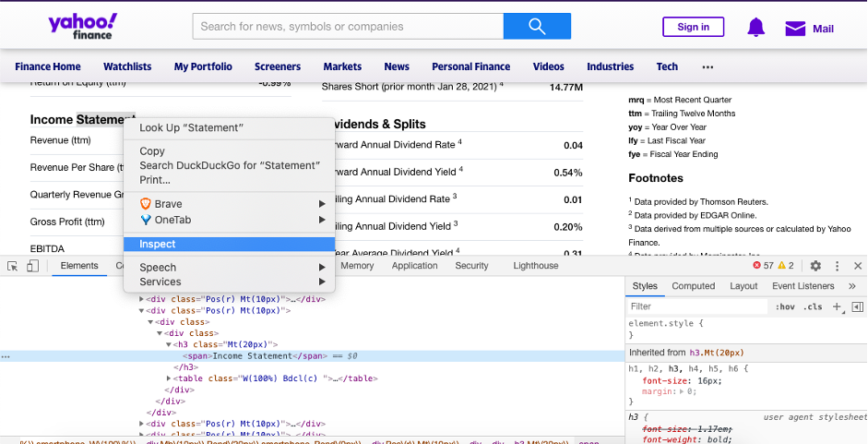This screenshot has height=444, width=868.
Task: Toggle the device toolbar icon
Action: [32, 266]
